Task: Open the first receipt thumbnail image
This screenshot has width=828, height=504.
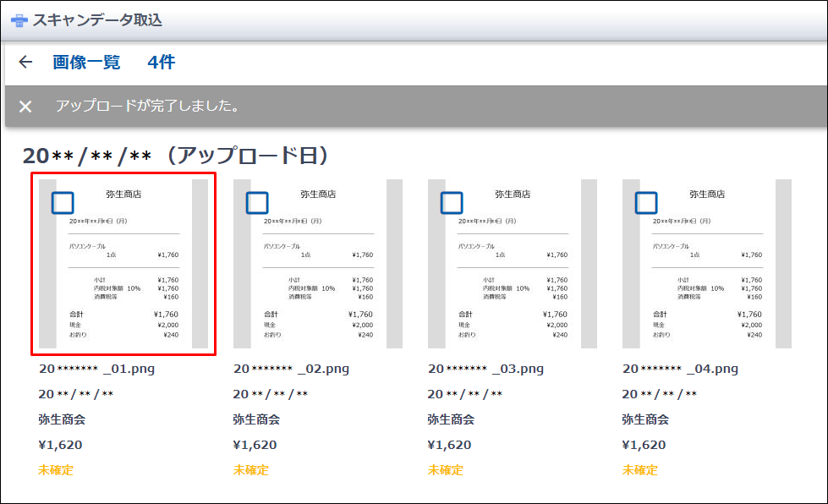Action: click(123, 279)
